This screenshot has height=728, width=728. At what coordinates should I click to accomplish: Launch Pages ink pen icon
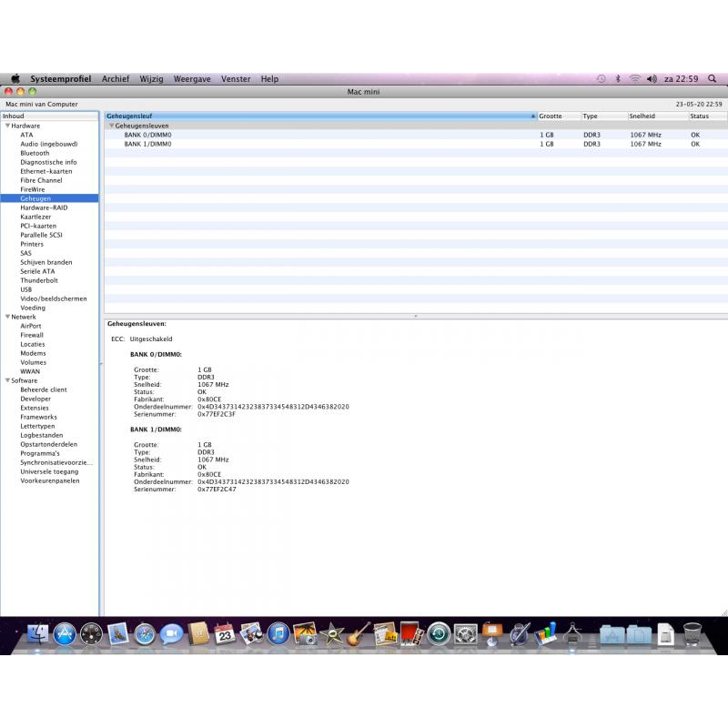pos(519,633)
